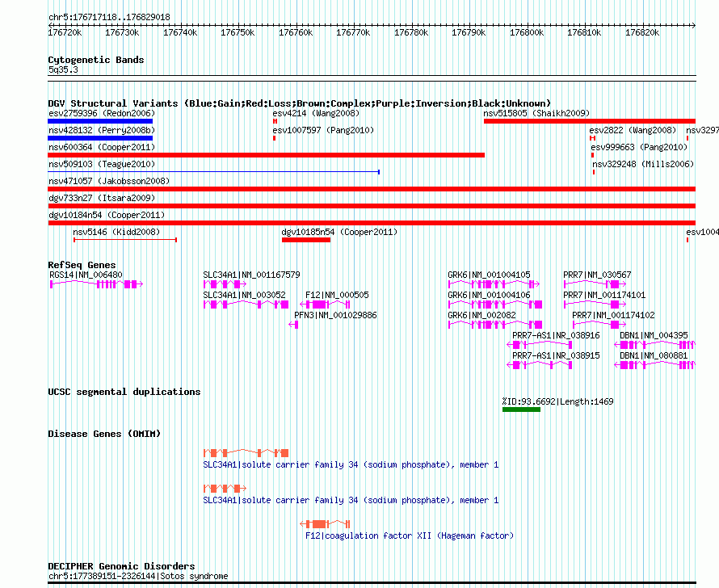Open the RGS14|NM_006480 gene glyph
This screenshot has width=719, height=588.
click(96, 284)
